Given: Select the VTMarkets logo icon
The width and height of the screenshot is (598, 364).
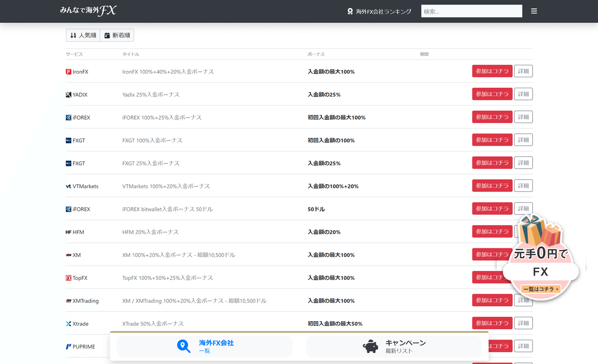Looking at the screenshot, I should coord(68,186).
